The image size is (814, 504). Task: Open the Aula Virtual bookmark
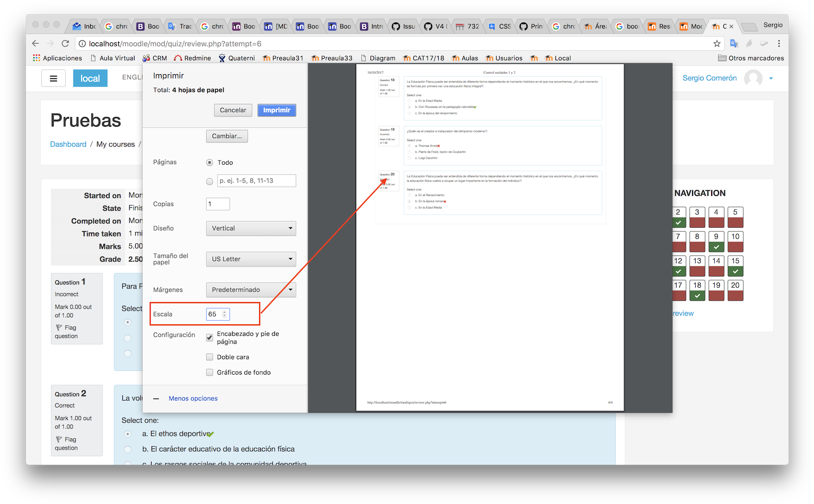pos(112,58)
